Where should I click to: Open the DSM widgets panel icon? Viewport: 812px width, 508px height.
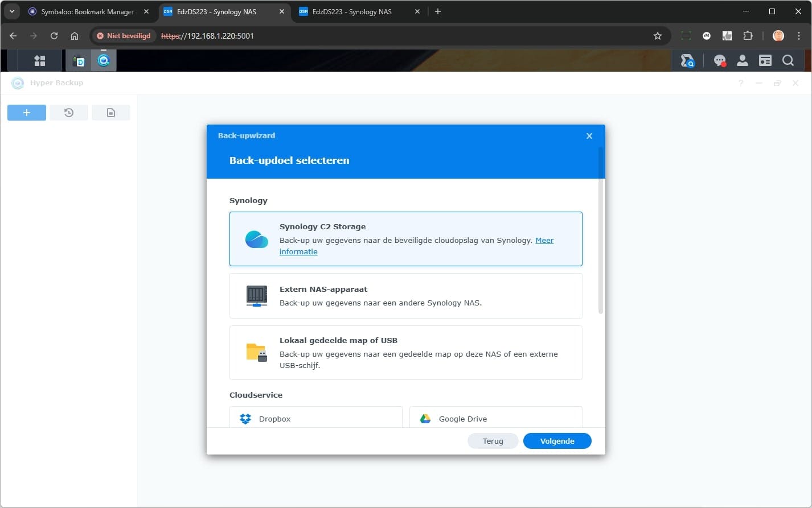(x=765, y=60)
